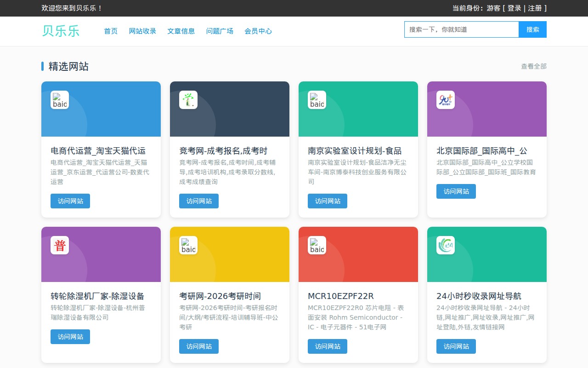588x368 pixels.
Task: Open the 电商代运营_淘宝天猫代运 title link
Action: pyautogui.click(x=97, y=150)
